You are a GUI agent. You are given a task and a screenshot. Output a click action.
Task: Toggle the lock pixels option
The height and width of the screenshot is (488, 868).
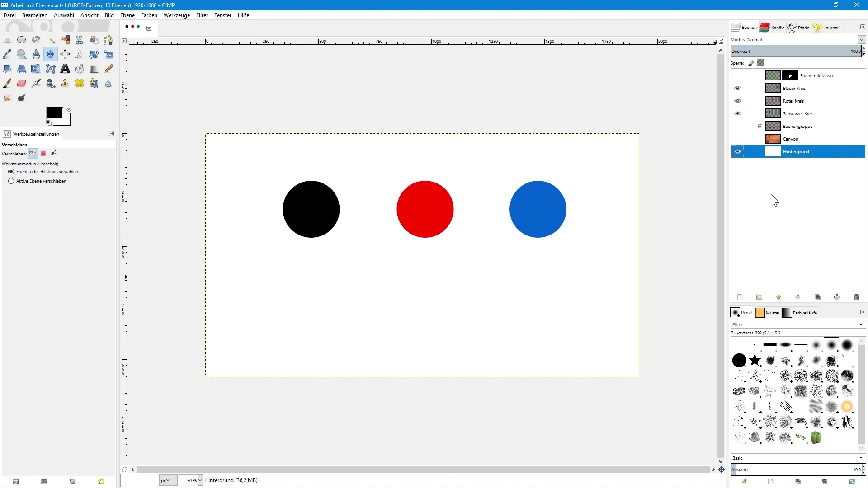coord(751,63)
